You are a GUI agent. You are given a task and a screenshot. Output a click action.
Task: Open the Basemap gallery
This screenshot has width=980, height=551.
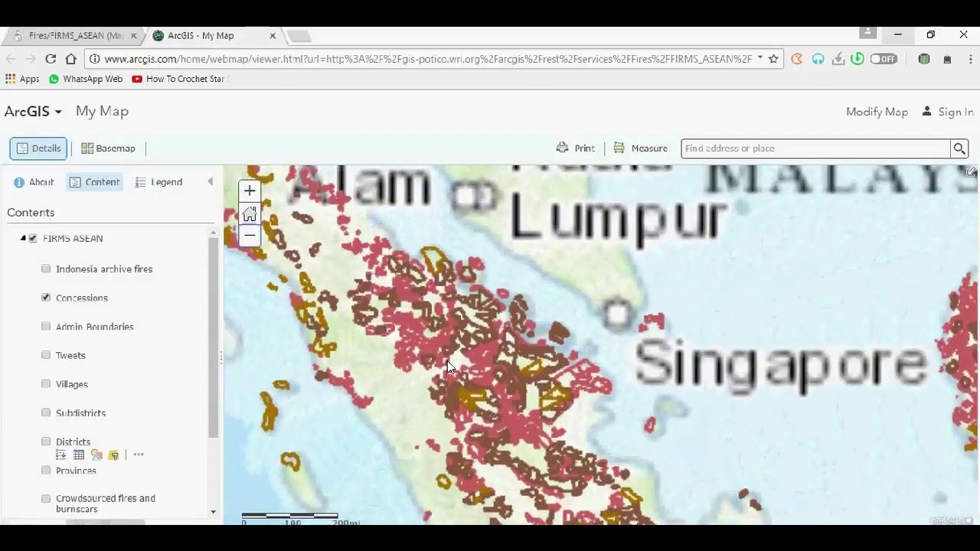click(108, 148)
